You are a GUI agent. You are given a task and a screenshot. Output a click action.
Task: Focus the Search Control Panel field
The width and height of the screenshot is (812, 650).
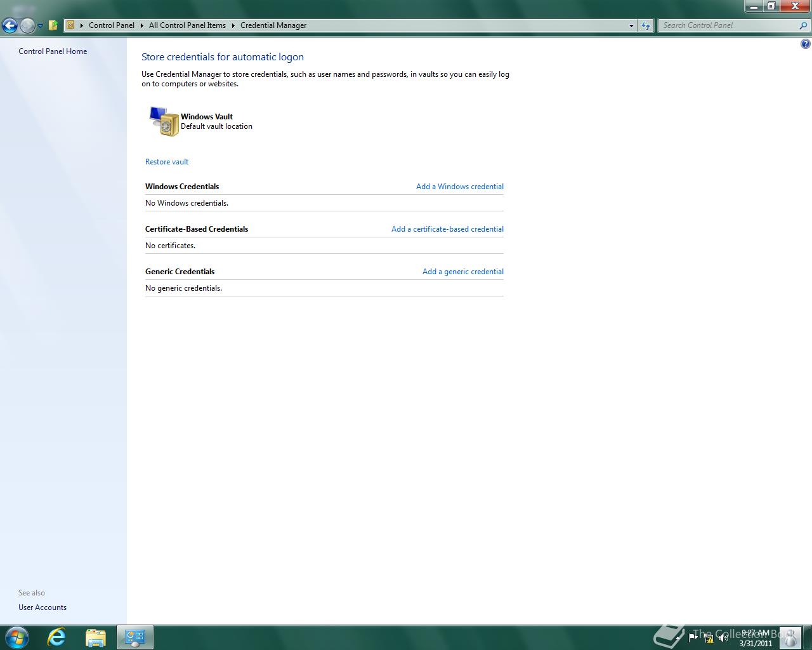tap(728, 25)
